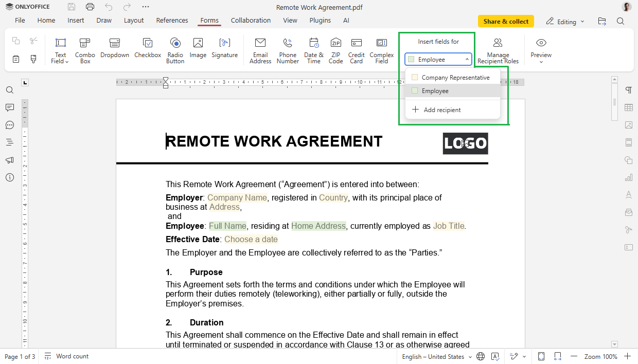Screen dimensions: 638x364
Task: Insert an Image field
Action: coord(198,49)
